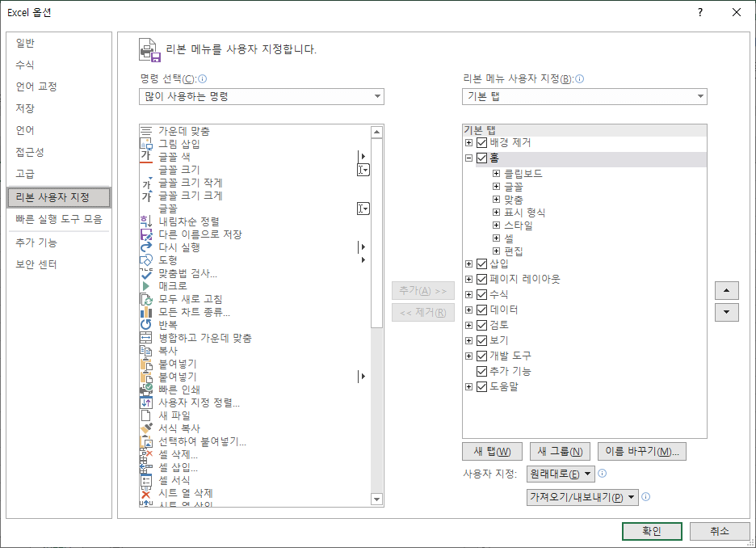This screenshot has height=548, width=756.
Task: Select the 글꼴 크기 크게 icon
Action: tap(146, 196)
